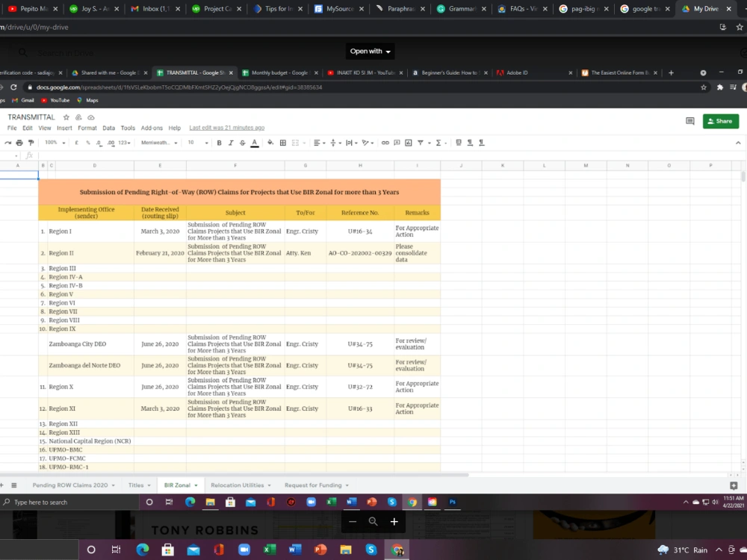Image resolution: width=747 pixels, height=560 pixels.
Task: Open the Merriweather font dropdown
Action: click(x=159, y=143)
